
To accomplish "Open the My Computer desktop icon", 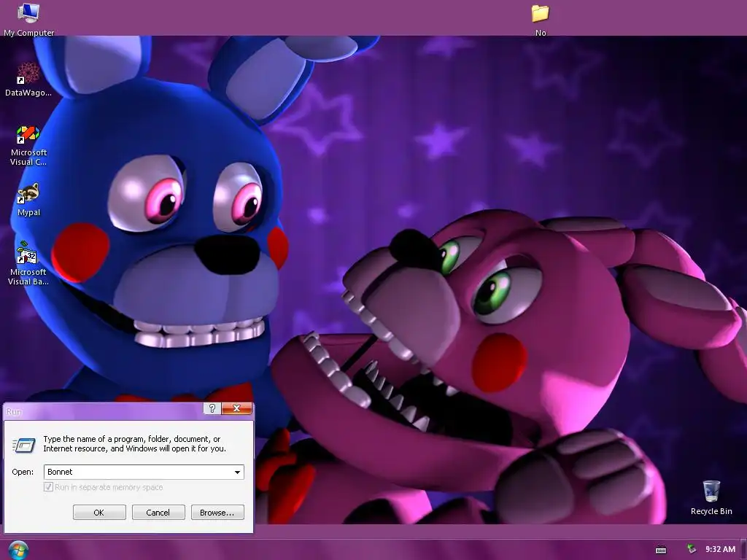I will (x=28, y=19).
